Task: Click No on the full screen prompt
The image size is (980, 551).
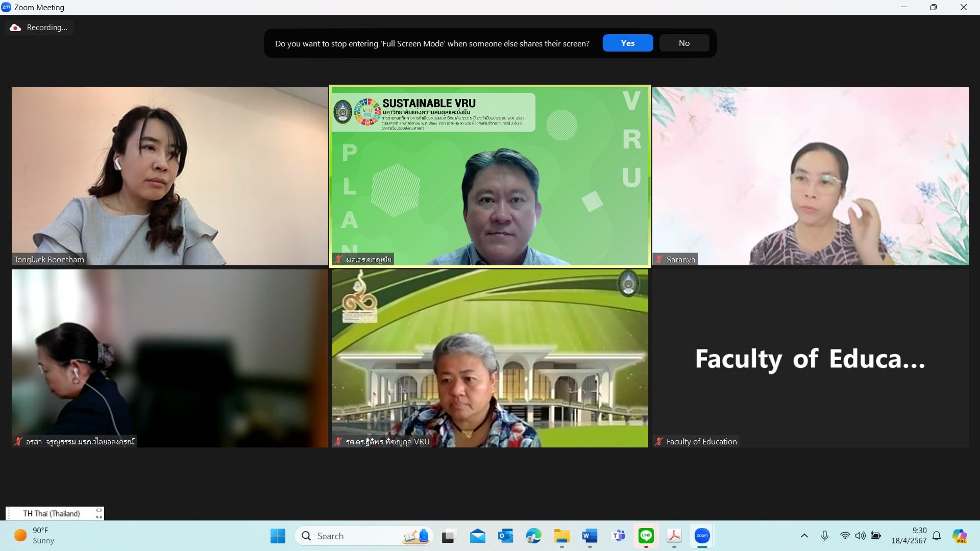Action: pyautogui.click(x=684, y=43)
